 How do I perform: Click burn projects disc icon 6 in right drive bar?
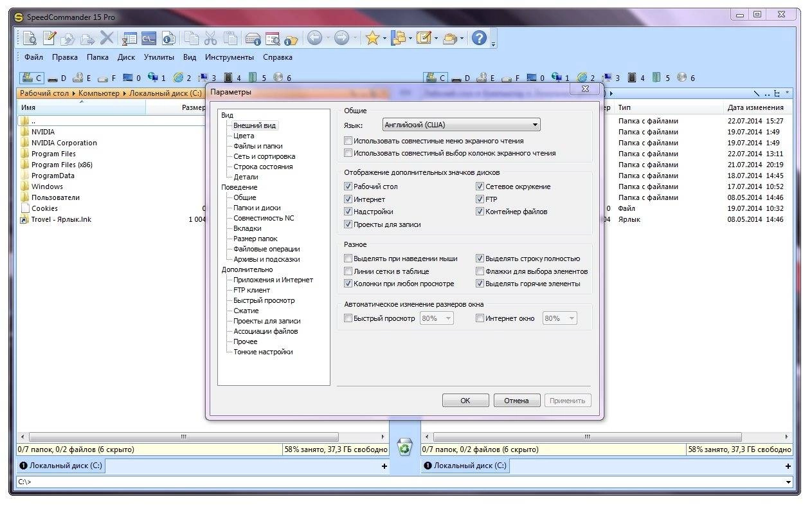click(687, 78)
